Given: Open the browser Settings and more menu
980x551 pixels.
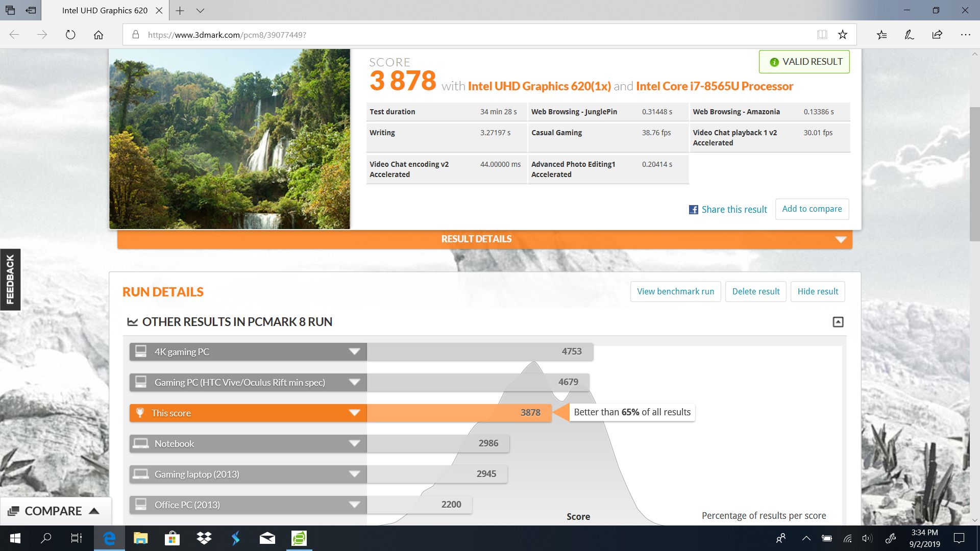Looking at the screenshot, I should coord(965,35).
